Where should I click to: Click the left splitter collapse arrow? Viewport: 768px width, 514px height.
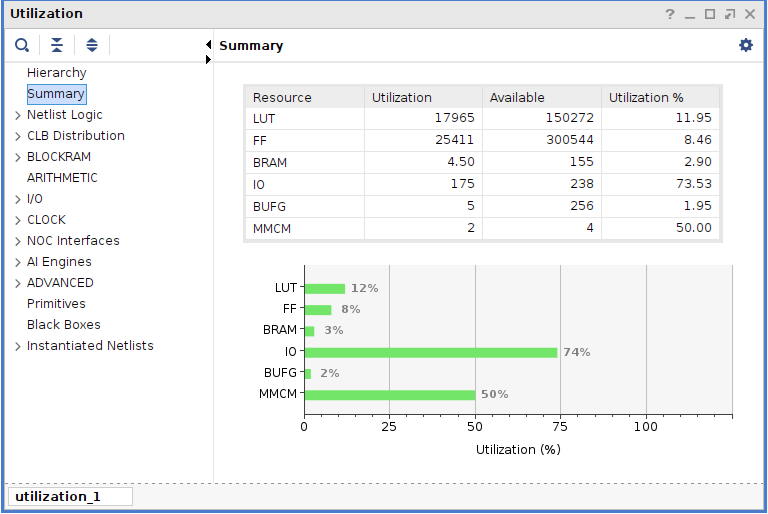point(209,45)
